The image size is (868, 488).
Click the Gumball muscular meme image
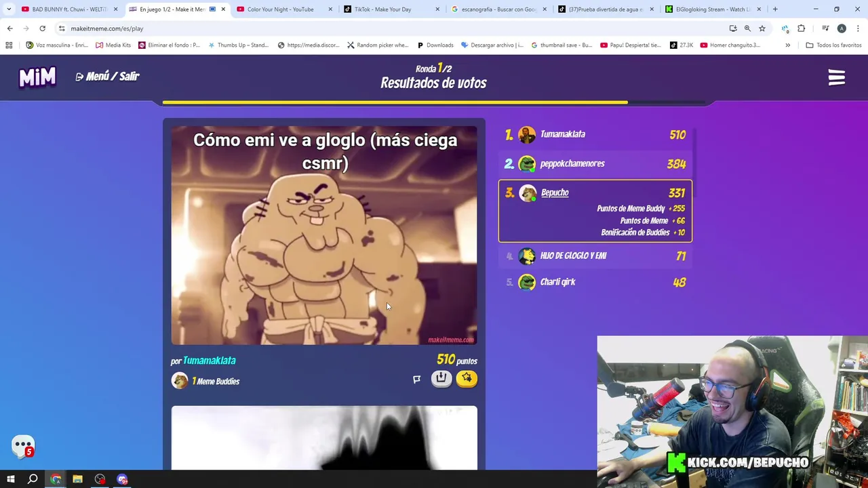click(x=324, y=235)
